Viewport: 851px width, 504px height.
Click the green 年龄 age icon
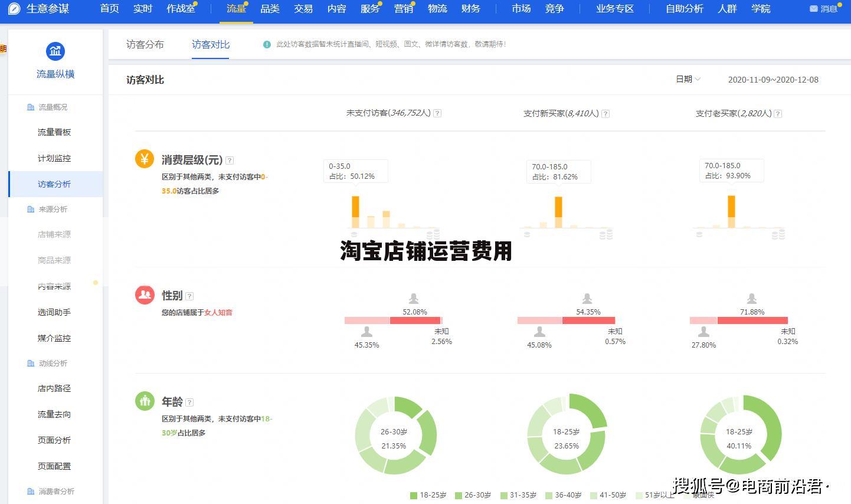pyautogui.click(x=145, y=400)
